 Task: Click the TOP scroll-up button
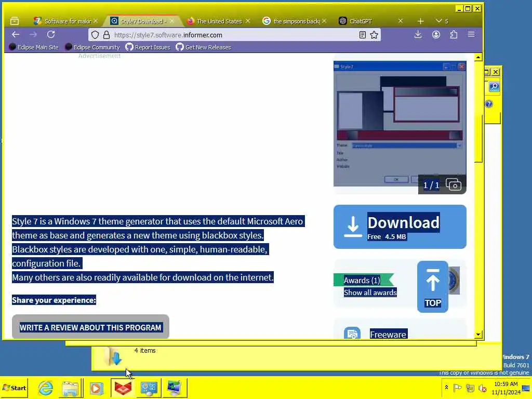tap(433, 287)
